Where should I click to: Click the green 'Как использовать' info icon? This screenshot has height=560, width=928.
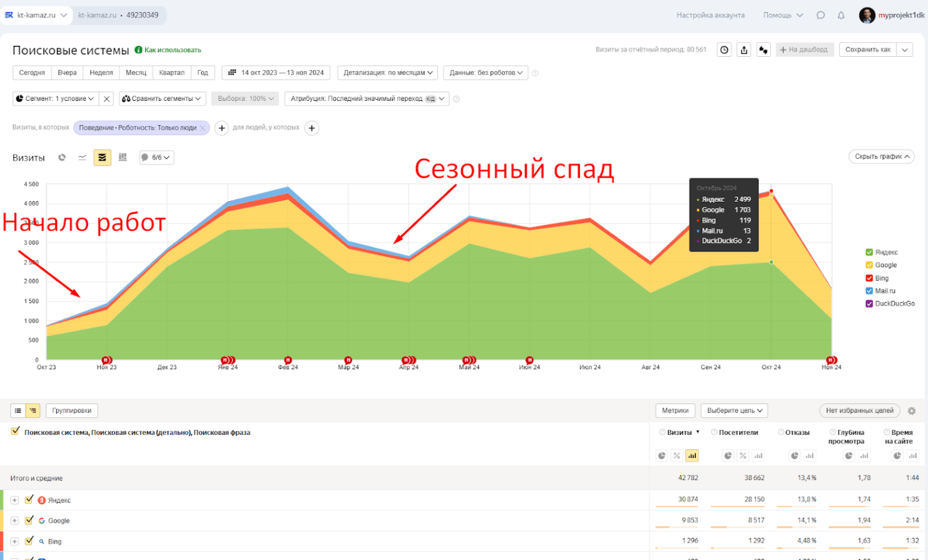coord(138,50)
